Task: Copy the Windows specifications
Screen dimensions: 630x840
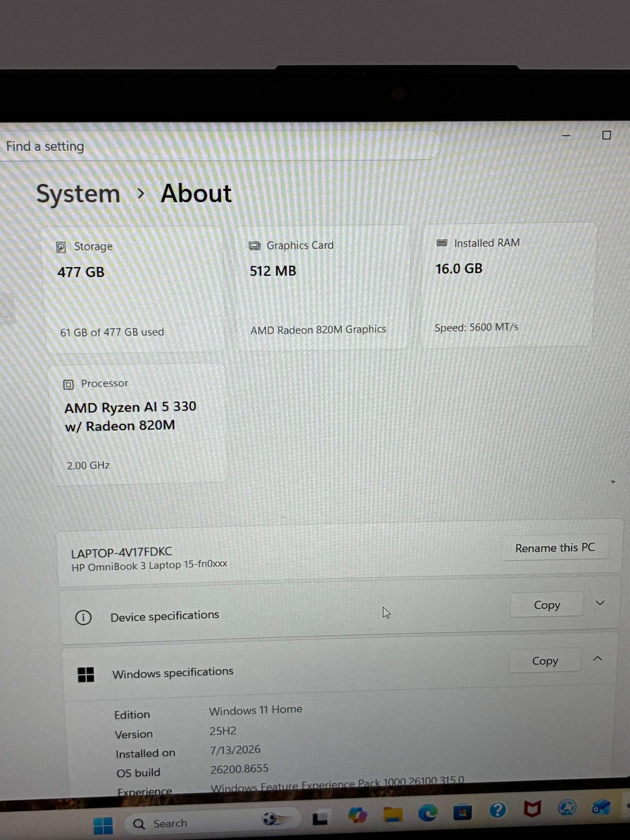Action: (x=545, y=660)
